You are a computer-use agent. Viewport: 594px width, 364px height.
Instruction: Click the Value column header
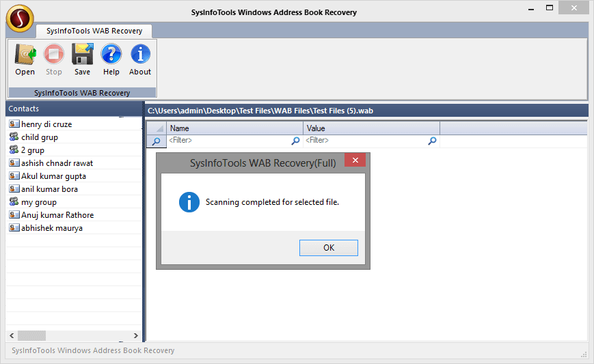371,128
